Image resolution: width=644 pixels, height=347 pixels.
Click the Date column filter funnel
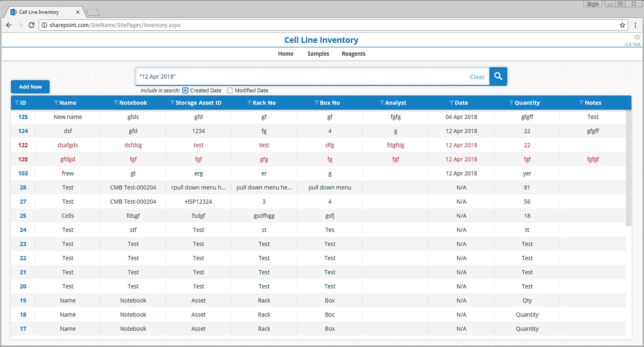[451, 103]
